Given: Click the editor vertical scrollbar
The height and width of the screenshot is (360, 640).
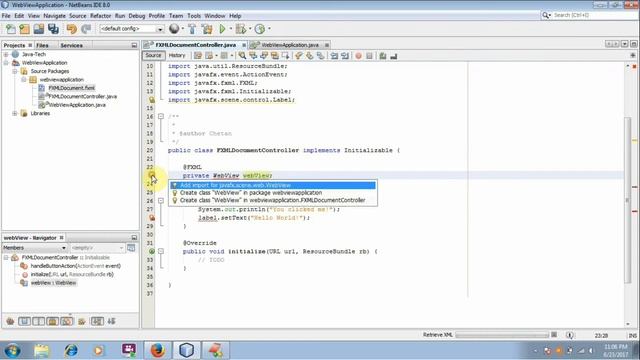Looking at the screenshot, I should click(628, 200).
